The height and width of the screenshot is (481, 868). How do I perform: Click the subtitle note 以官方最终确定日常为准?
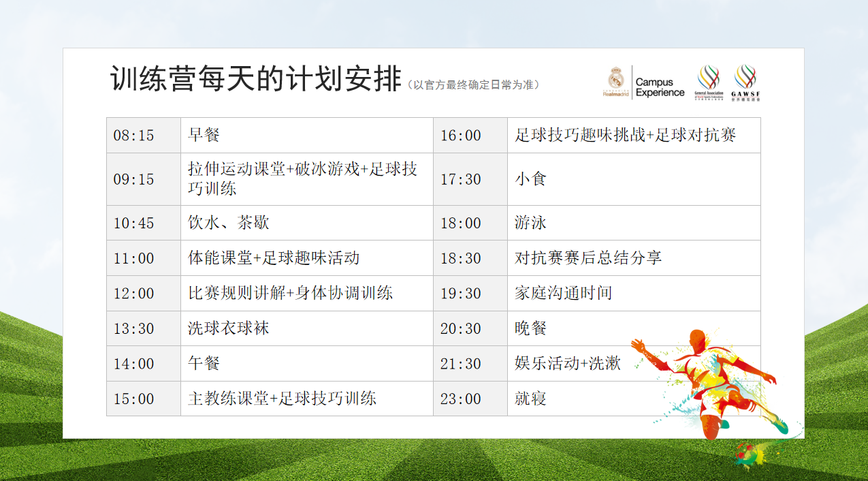tap(475, 85)
